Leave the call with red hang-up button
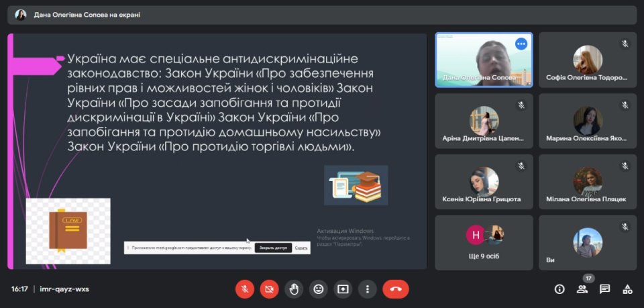644x308 pixels. click(396, 289)
